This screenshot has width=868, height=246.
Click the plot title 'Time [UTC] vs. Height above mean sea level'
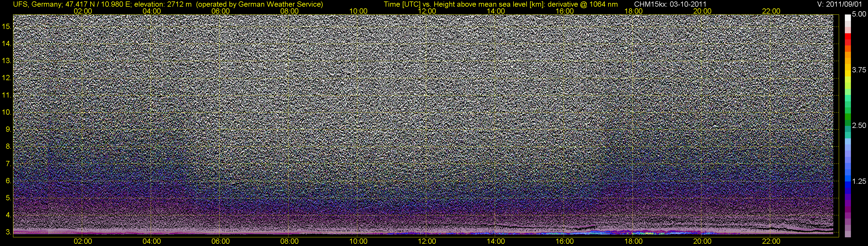pyautogui.click(x=456, y=4)
